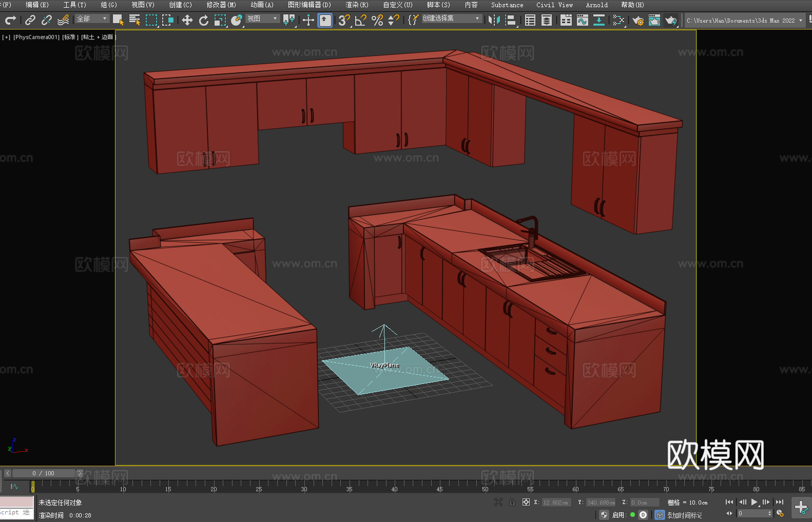Select the Link objects tool
The height and width of the screenshot is (522, 812).
point(30,20)
